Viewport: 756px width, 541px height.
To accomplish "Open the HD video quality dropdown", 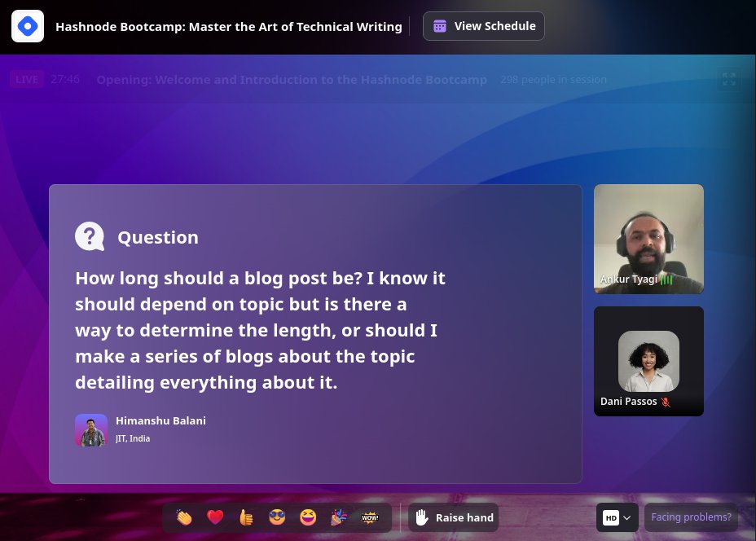I will tap(618, 517).
